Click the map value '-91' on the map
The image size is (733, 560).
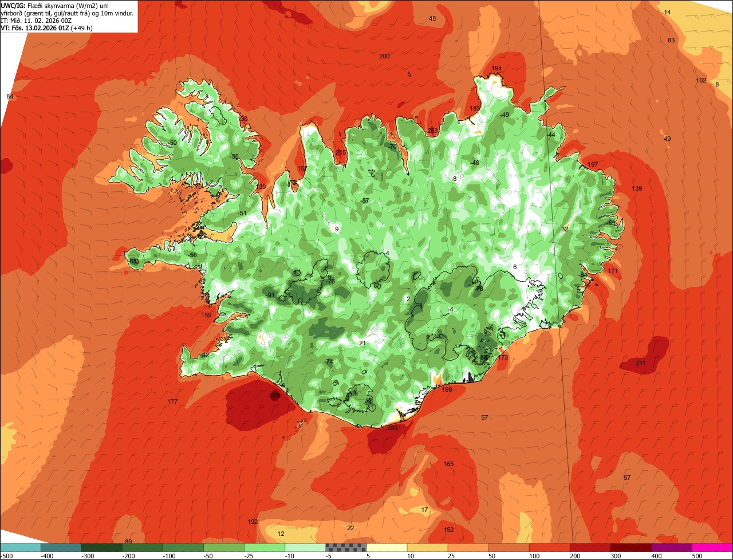point(270,295)
